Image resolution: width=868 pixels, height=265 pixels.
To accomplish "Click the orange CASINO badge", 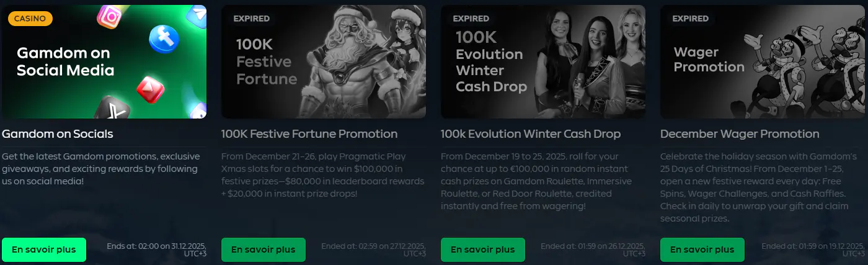I will pos(30,19).
